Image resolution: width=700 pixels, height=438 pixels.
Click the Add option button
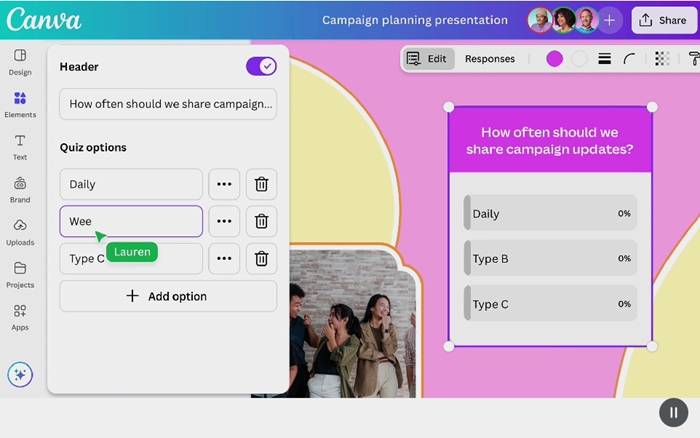pos(168,296)
